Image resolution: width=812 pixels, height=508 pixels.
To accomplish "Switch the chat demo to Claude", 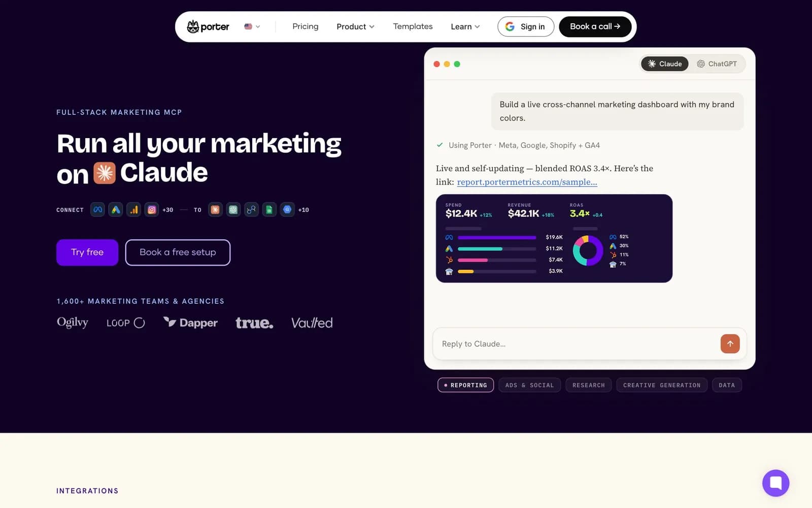I will (664, 63).
